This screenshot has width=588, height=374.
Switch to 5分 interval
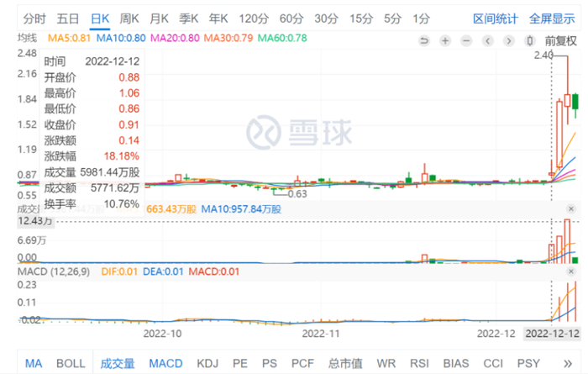pos(392,18)
